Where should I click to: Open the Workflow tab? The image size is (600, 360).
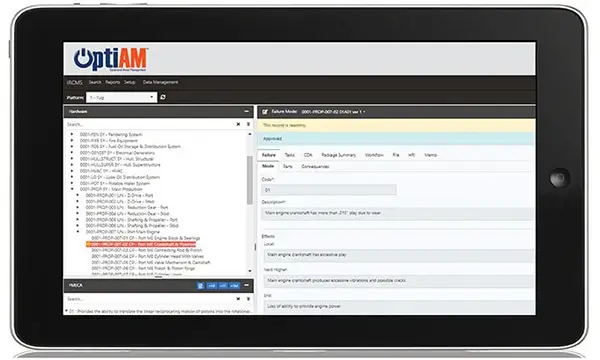[374, 155]
